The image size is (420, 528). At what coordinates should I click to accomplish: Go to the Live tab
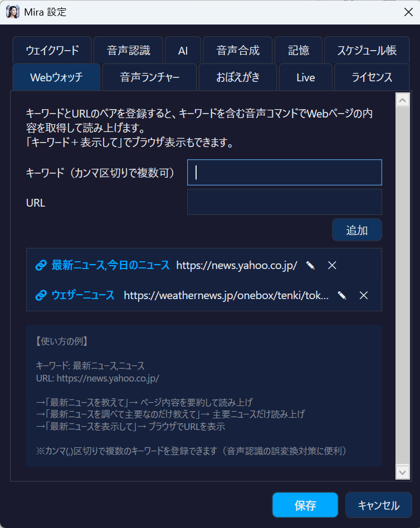coord(305,77)
